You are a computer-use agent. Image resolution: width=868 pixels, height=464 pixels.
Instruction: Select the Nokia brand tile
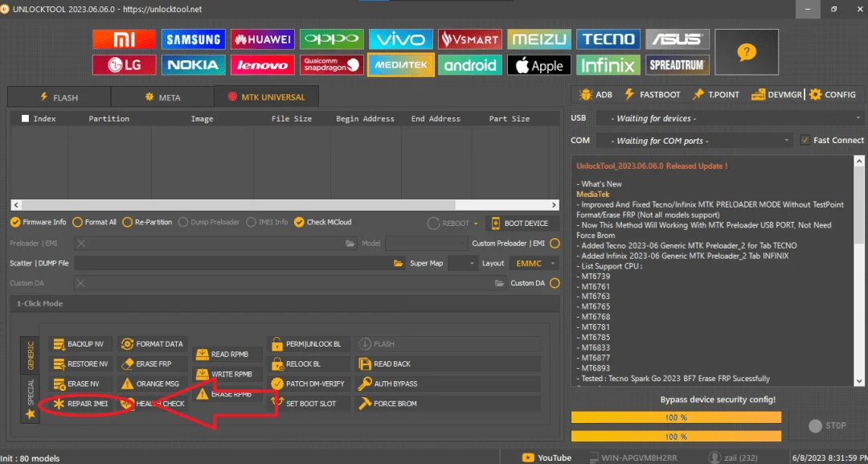pos(193,65)
